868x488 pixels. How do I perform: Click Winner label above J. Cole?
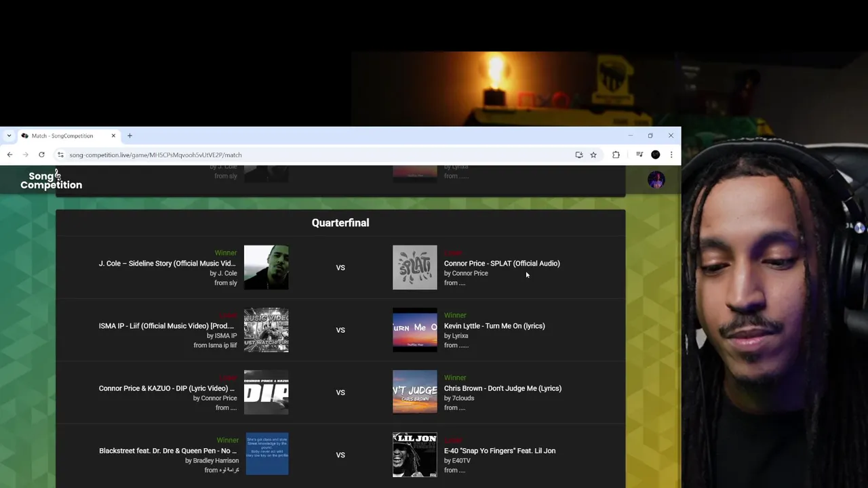226,253
